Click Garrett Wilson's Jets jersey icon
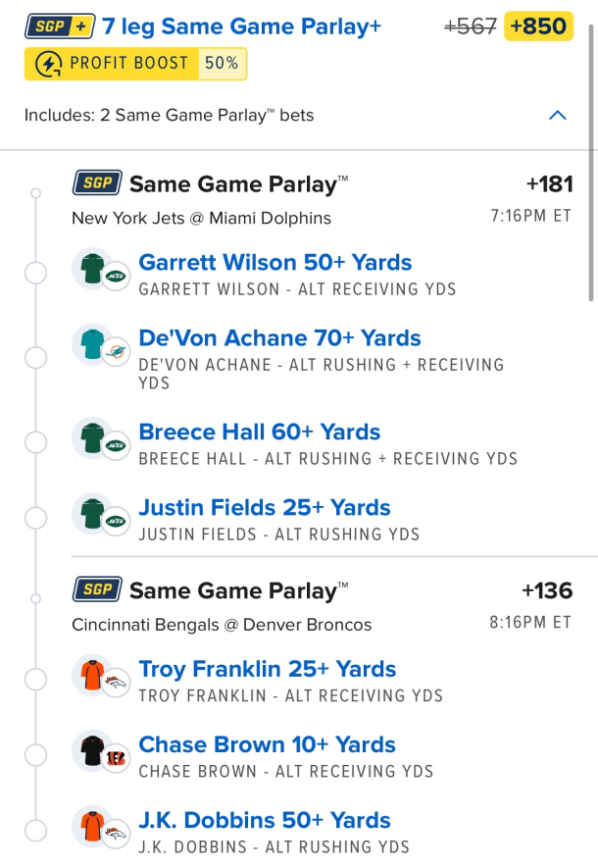Viewport: 598px width, 868px height. tap(90, 268)
